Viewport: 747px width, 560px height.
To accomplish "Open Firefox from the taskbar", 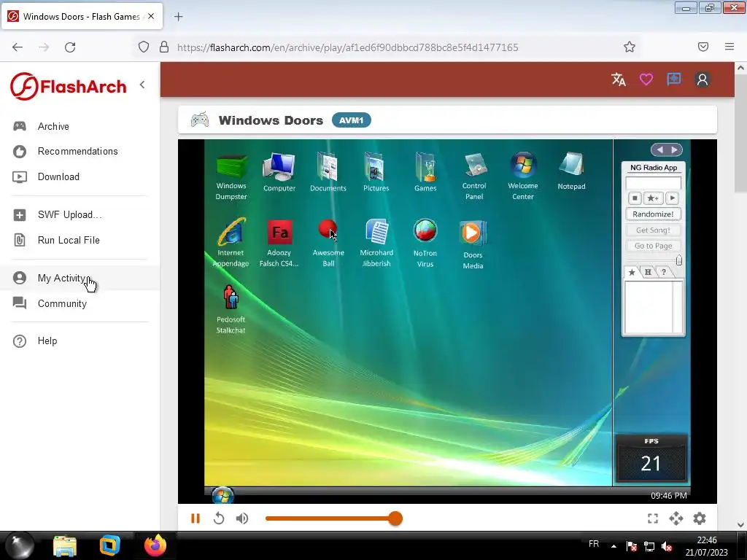I will (155, 545).
